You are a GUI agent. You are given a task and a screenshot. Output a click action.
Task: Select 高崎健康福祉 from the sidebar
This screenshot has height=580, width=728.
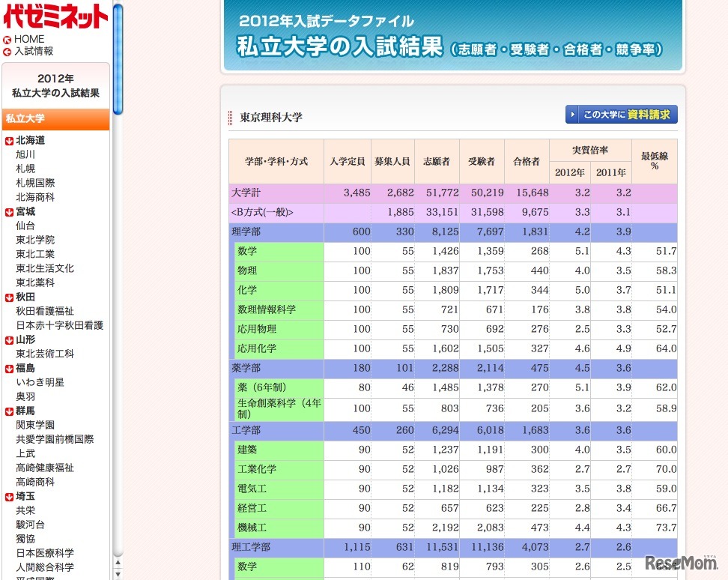45,468
